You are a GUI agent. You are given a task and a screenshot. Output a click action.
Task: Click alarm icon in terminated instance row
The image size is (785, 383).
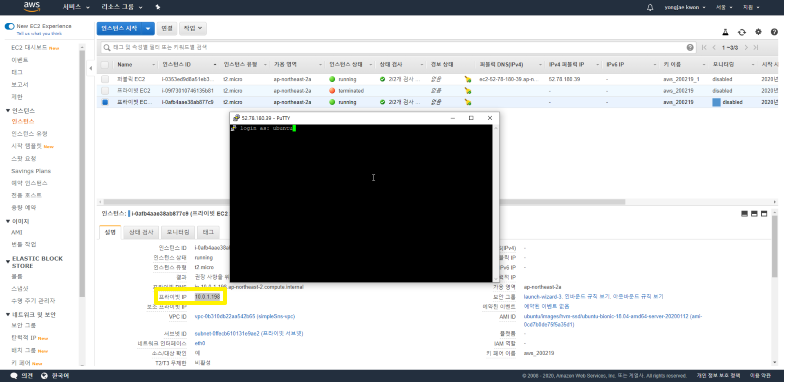pos(468,91)
